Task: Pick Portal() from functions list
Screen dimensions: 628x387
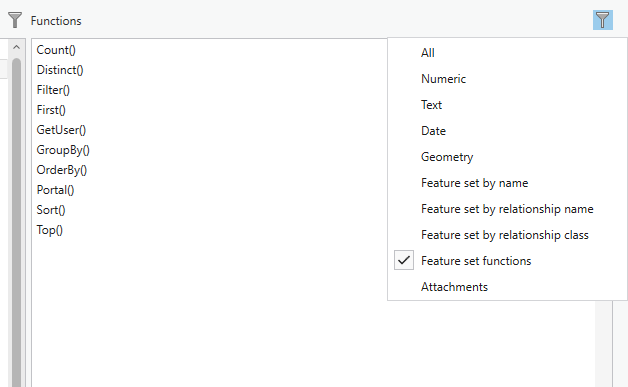Action: (x=55, y=190)
